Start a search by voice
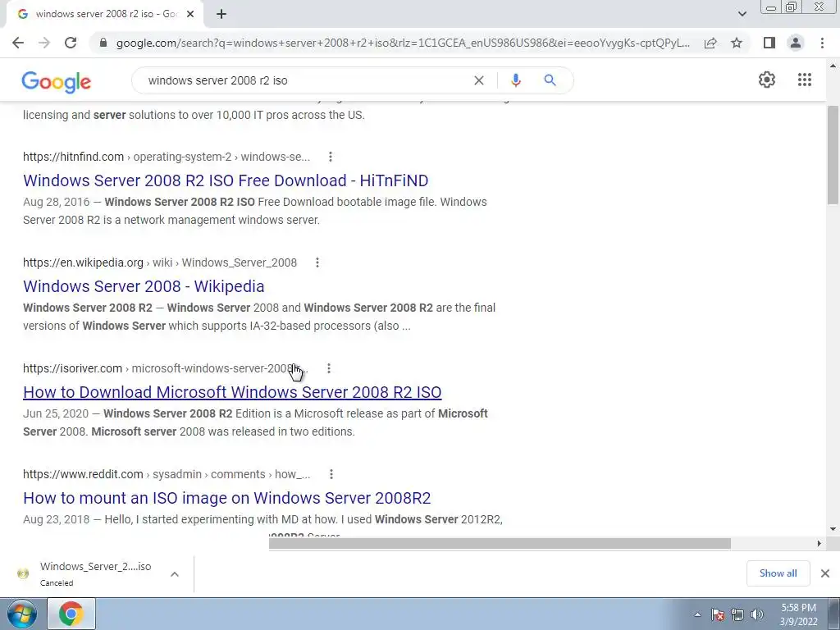 (515, 80)
